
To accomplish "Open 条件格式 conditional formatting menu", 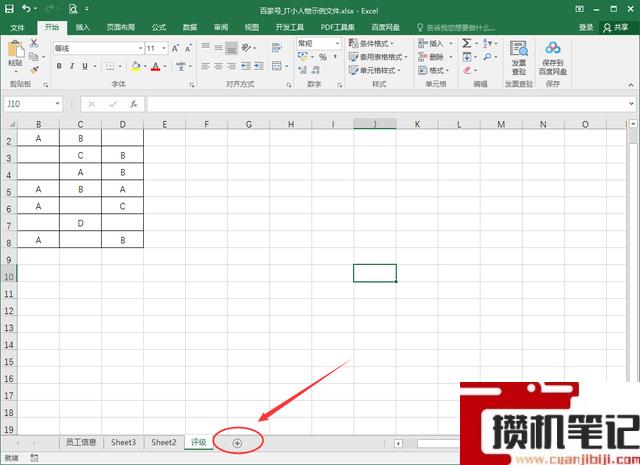I will [x=371, y=43].
